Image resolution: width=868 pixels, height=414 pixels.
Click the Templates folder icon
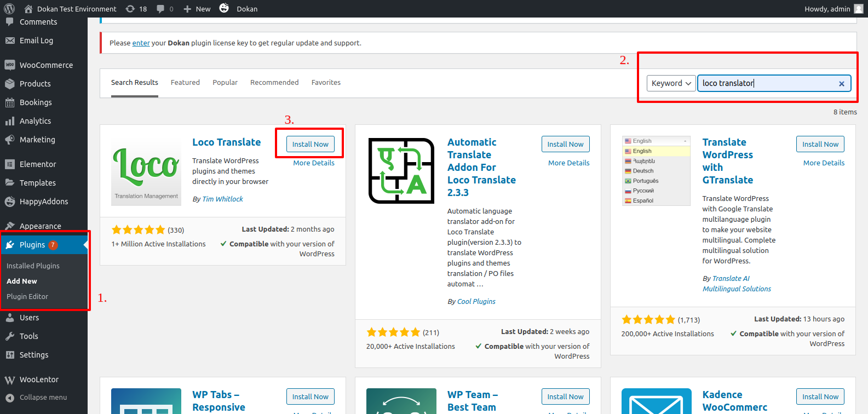coord(10,183)
